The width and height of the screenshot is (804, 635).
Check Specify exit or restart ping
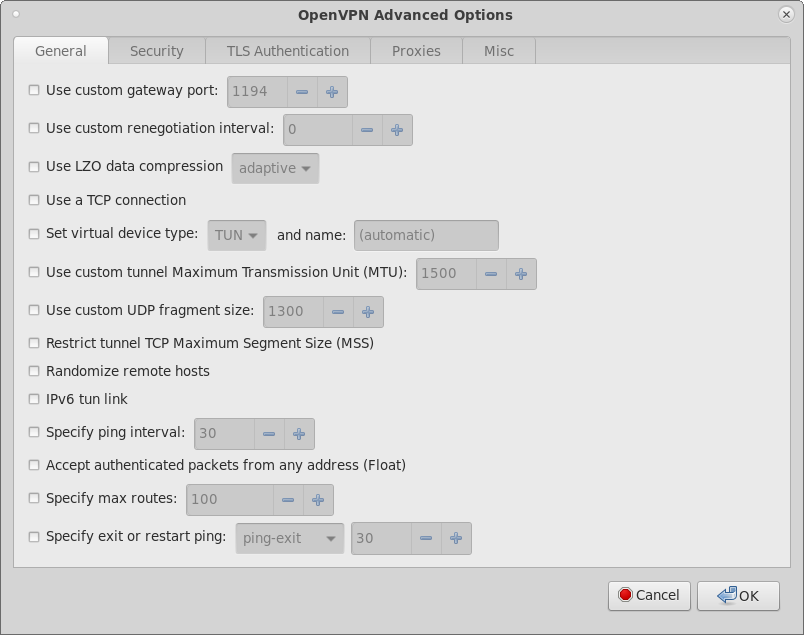pyautogui.click(x=34, y=537)
